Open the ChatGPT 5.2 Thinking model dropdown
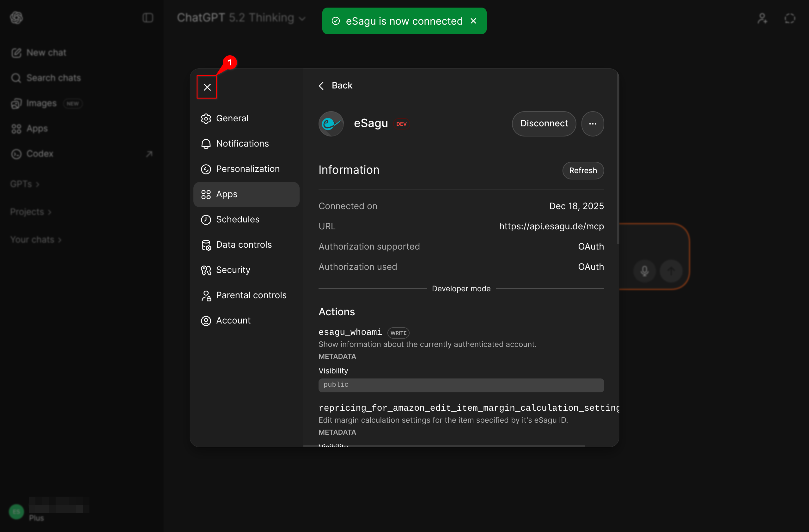This screenshot has width=809, height=532. 241,18
